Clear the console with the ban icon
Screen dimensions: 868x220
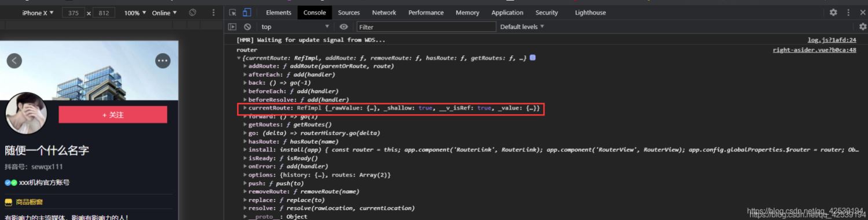click(247, 27)
